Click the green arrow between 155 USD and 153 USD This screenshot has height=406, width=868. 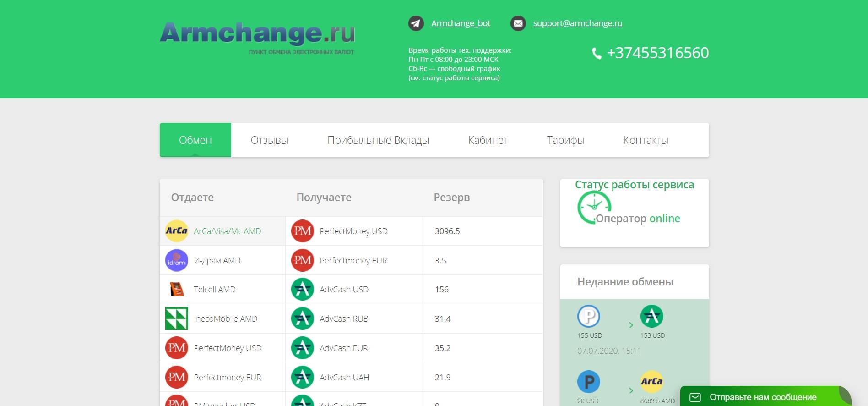click(x=631, y=325)
